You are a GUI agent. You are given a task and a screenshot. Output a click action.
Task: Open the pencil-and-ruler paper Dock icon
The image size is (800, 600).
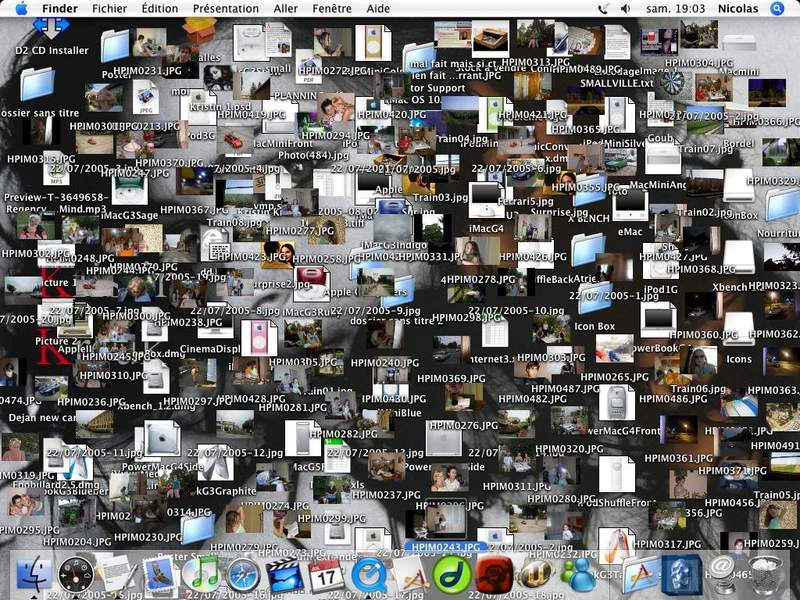(x=410, y=575)
